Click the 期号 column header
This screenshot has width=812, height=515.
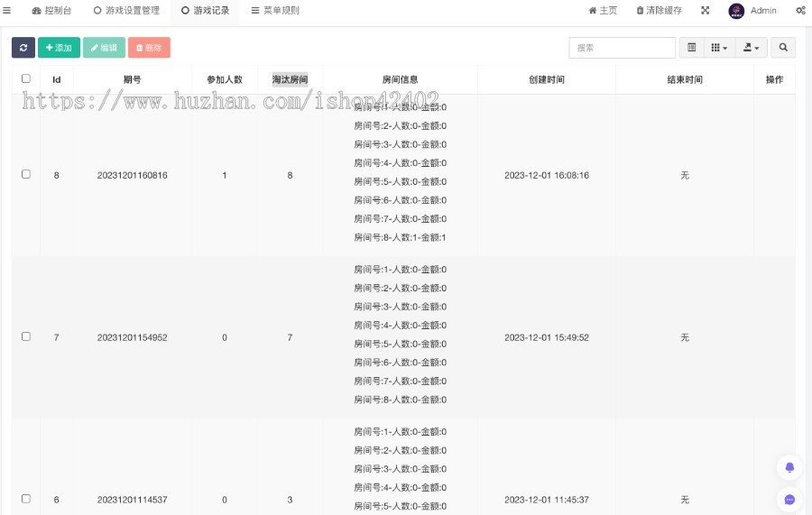pos(132,79)
